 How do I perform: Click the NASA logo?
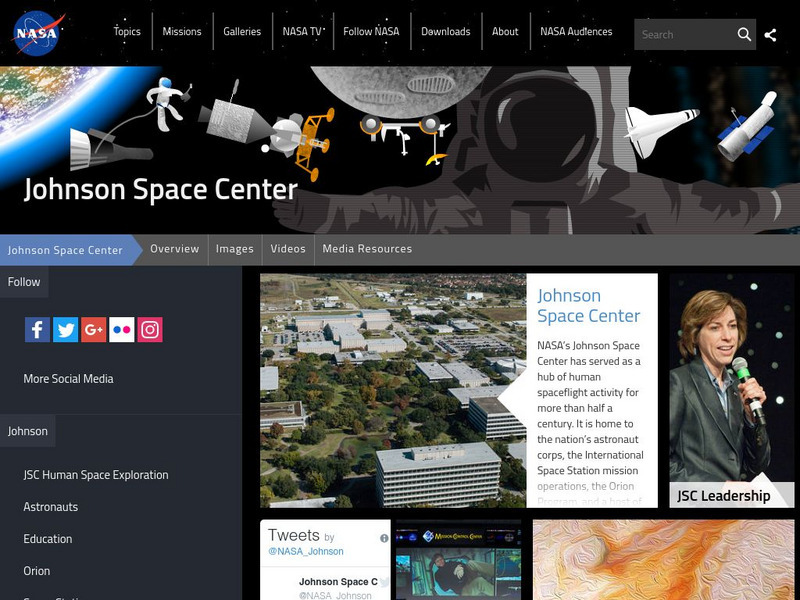(x=38, y=33)
